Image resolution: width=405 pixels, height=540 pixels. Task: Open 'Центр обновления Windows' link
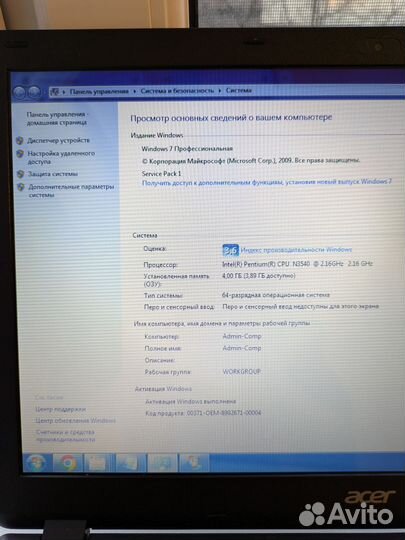75,420
